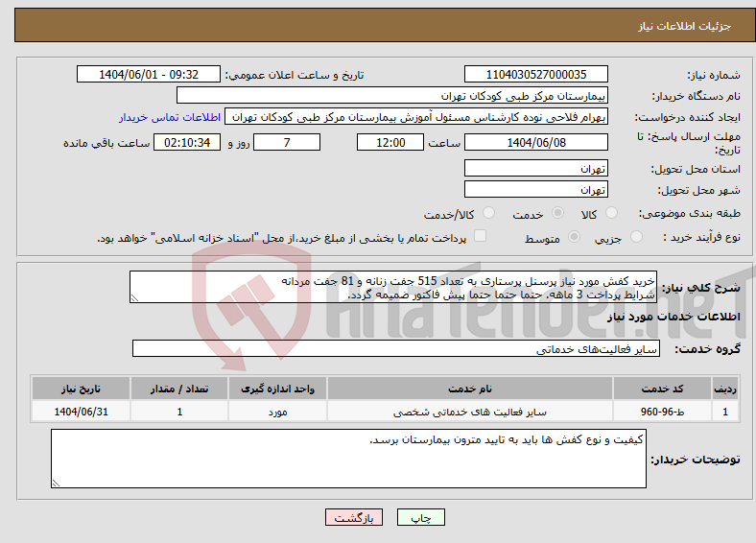This screenshot has width=756, height=543.
Task: Click the تاریخ و ساعت اعلان عمومی label
Action: click(x=295, y=75)
